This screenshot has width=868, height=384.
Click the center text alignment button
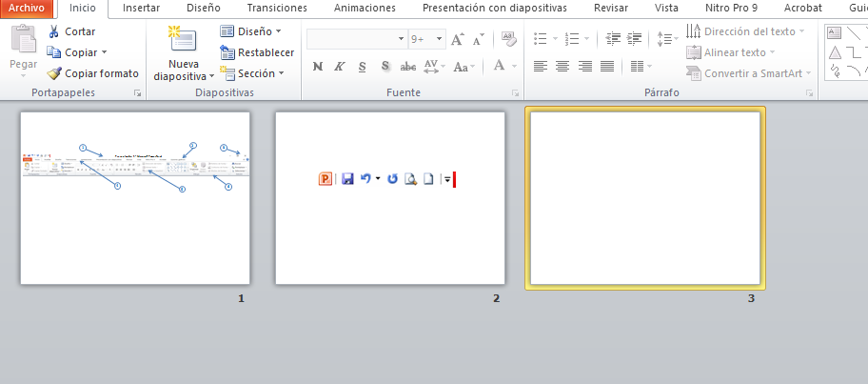(562, 67)
